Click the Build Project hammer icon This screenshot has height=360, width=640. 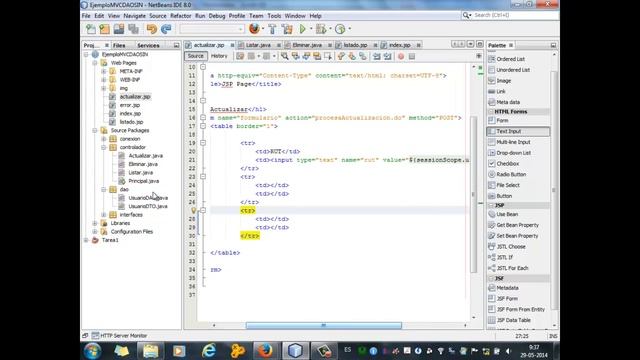(x=272, y=29)
